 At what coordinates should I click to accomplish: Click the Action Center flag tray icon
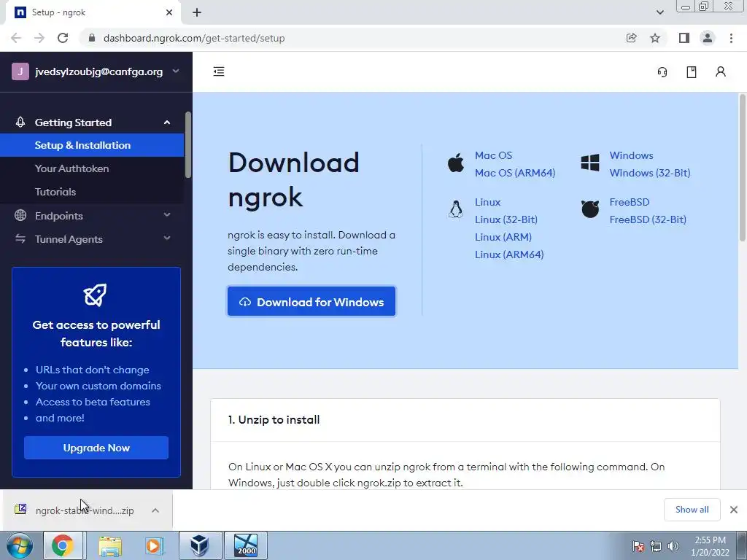coord(638,546)
